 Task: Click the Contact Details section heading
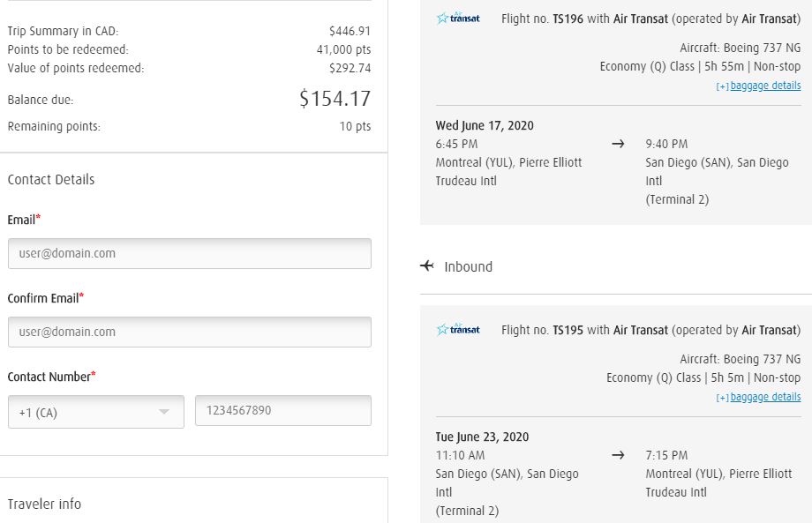(x=51, y=179)
